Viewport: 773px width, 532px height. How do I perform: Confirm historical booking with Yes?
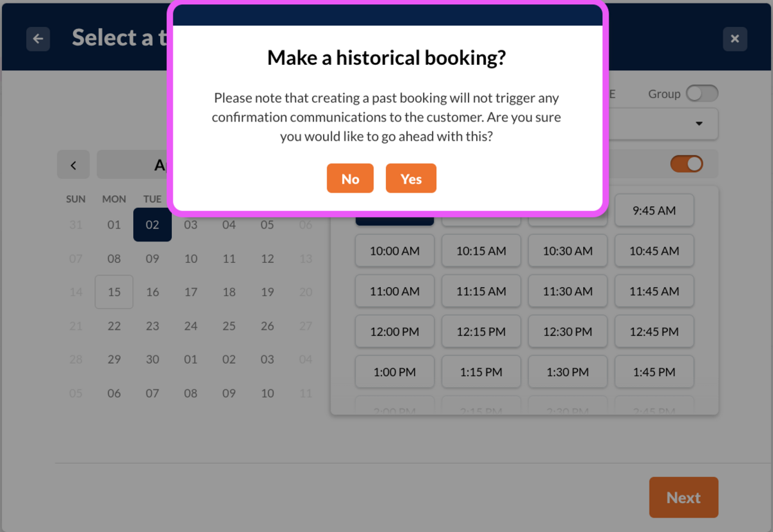tap(411, 179)
